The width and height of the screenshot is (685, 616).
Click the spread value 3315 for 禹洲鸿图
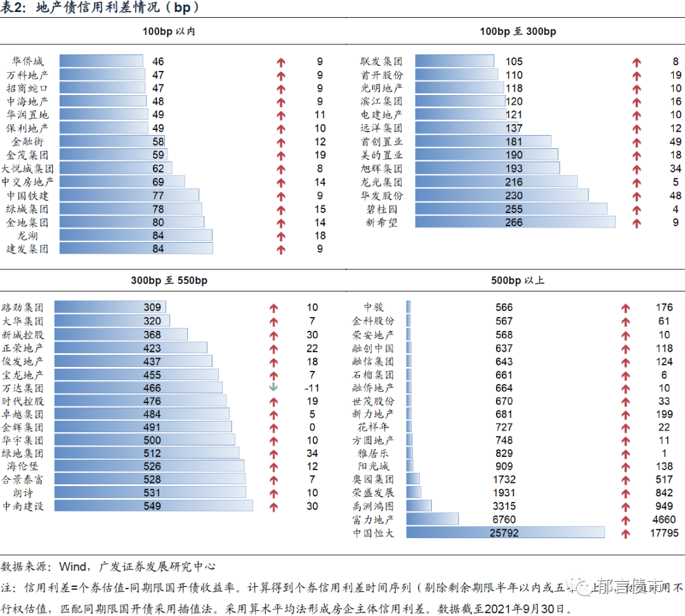coord(504,506)
